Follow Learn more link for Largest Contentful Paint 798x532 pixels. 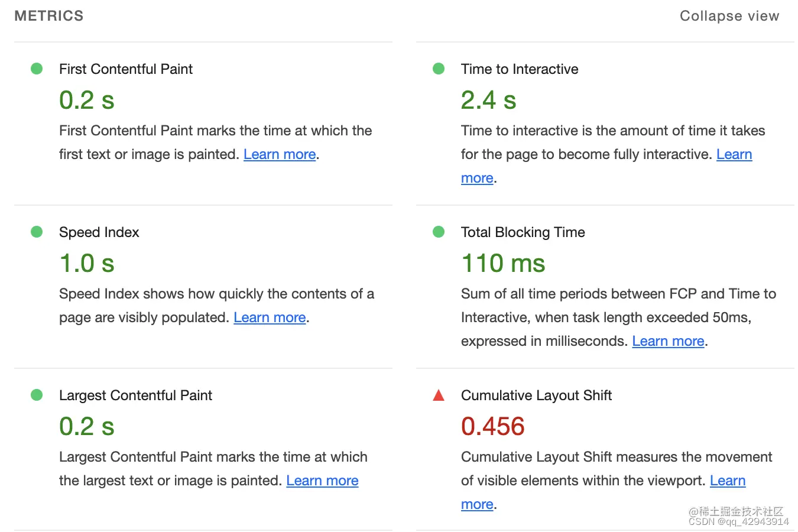(322, 481)
